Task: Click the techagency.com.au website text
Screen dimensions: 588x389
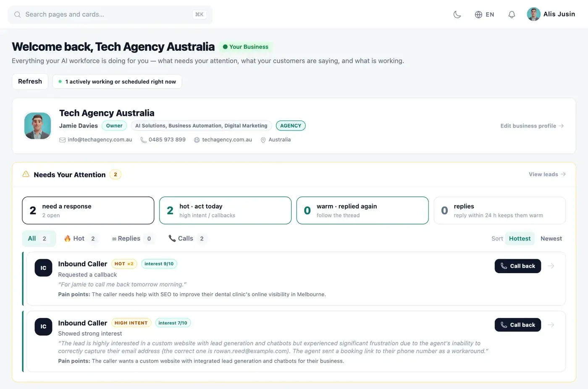Action: pos(227,140)
